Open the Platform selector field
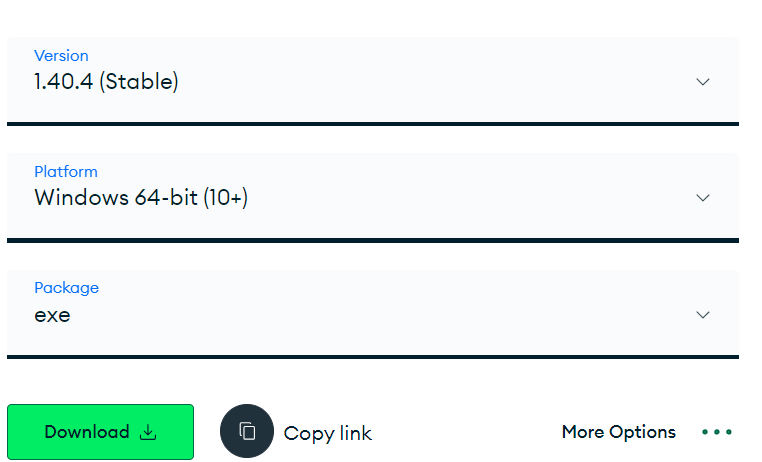Viewport: 762px width, 462px height. [x=372, y=196]
